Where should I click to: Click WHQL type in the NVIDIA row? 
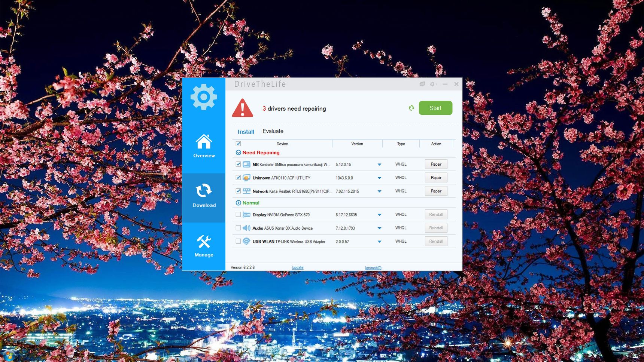[401, 215]
